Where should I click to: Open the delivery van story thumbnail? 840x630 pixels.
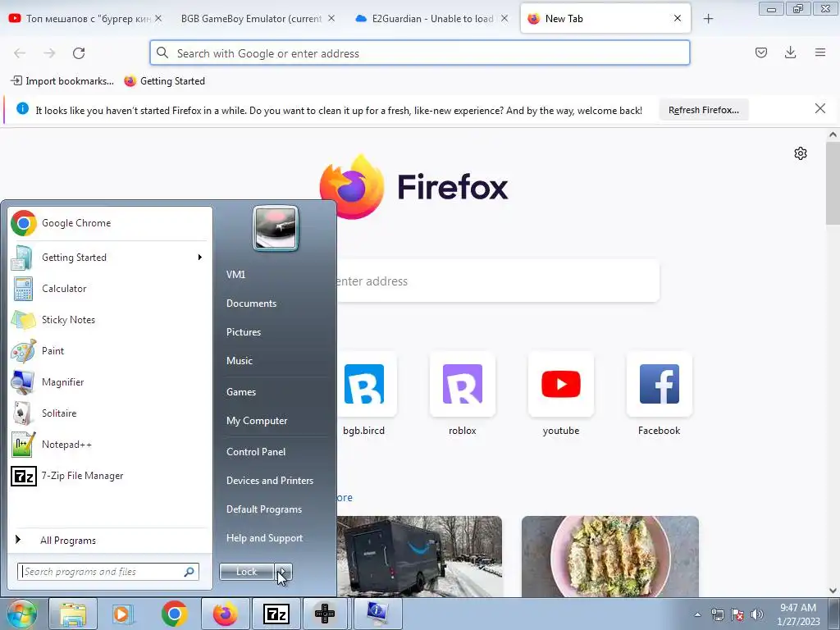pyautogui.click(x=419, y=556)
